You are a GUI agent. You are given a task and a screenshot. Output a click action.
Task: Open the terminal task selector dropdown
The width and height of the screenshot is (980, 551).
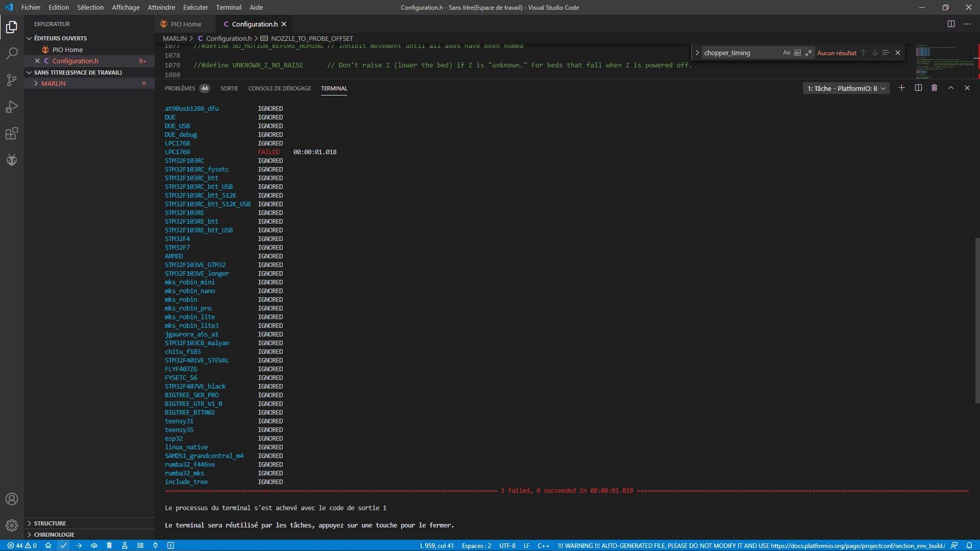846,88
